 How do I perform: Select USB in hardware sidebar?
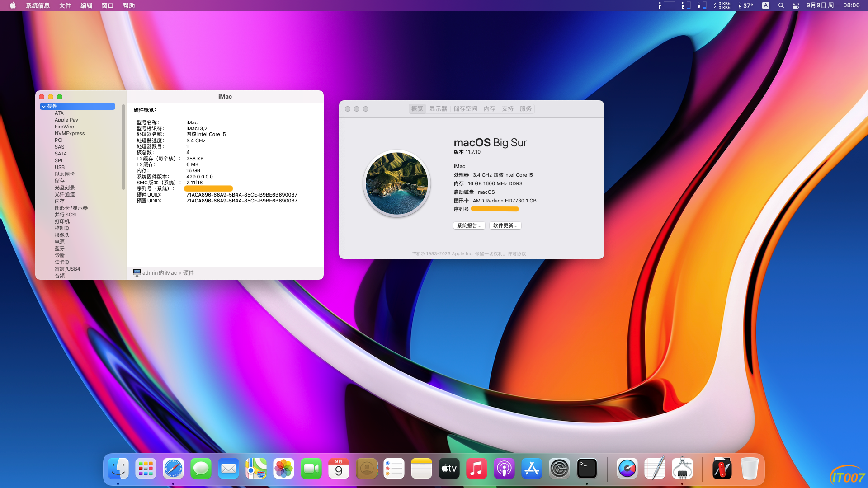[60, 167]
